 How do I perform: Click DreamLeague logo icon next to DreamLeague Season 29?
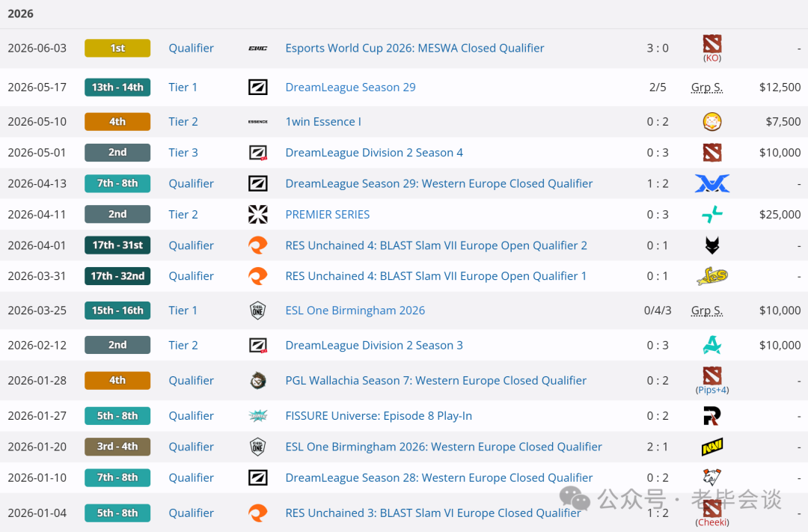coord(257,87)
